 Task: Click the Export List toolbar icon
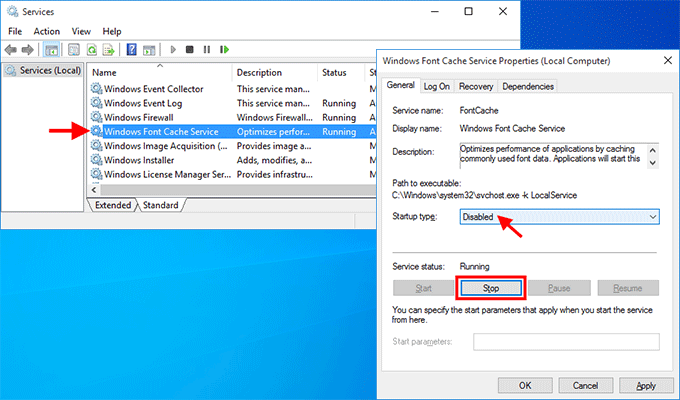tap(109, 49)
